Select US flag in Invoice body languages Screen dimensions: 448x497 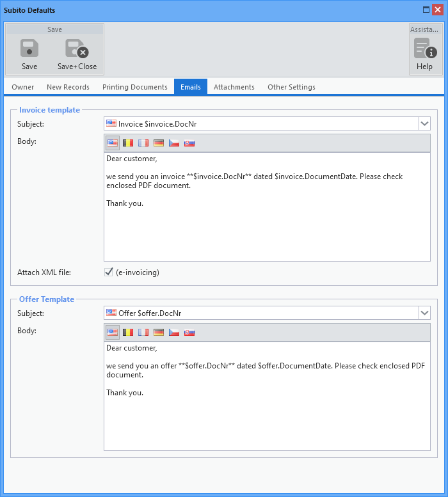(112, 143)
